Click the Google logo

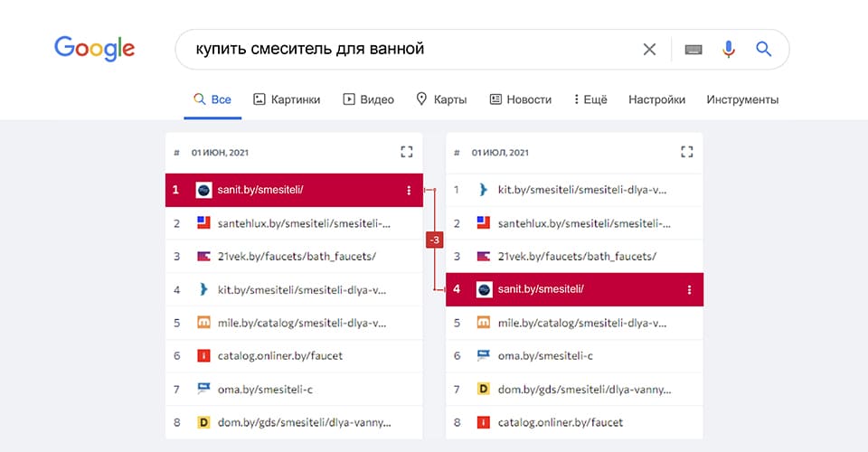coord(94,49)
